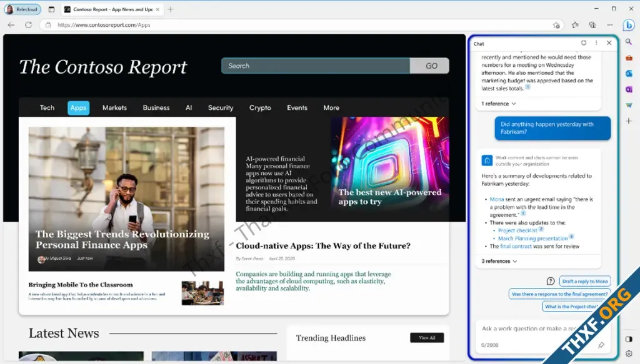Open OneNote from the sidebar
Screen dimensions: 640x364
[629, 89]
